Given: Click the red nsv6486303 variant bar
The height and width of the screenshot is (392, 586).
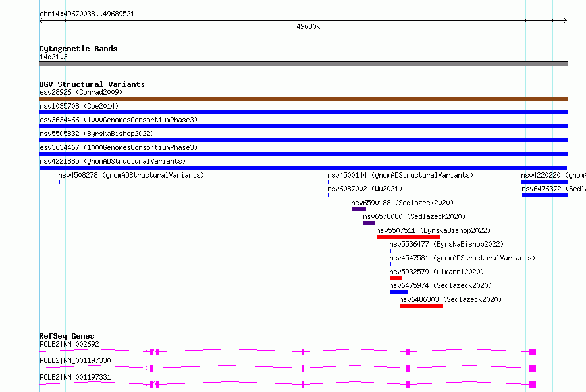Looking at the screenshot, I should (x=421, y=306).
